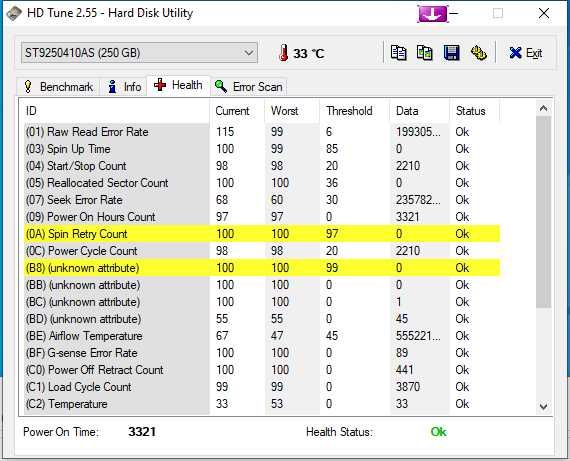Minimize the HD Tune window

click(x=454, y=13)
